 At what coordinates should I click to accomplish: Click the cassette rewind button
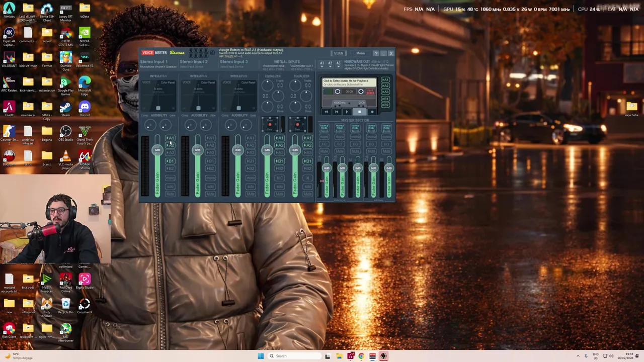[326, 111]
